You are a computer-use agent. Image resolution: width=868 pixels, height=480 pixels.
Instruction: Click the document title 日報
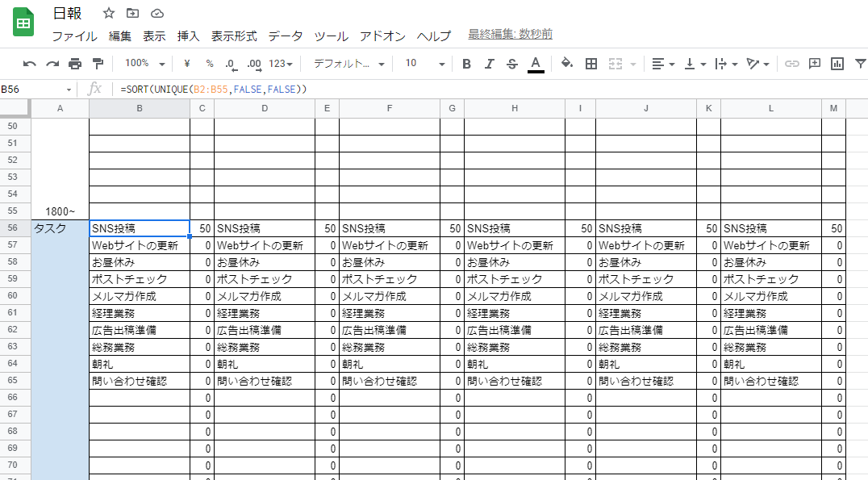click(x=68, y=13)
